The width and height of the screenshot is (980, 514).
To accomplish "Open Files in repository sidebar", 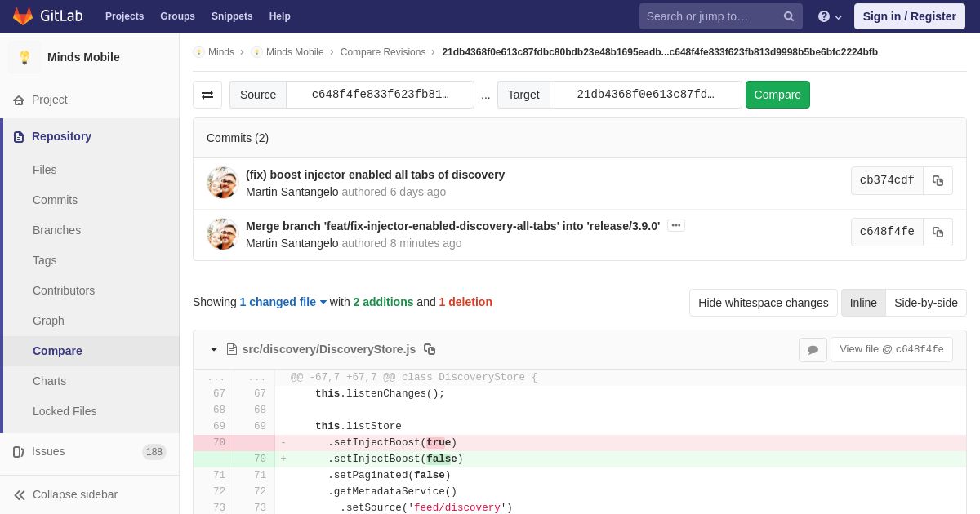I will point(45,170).
